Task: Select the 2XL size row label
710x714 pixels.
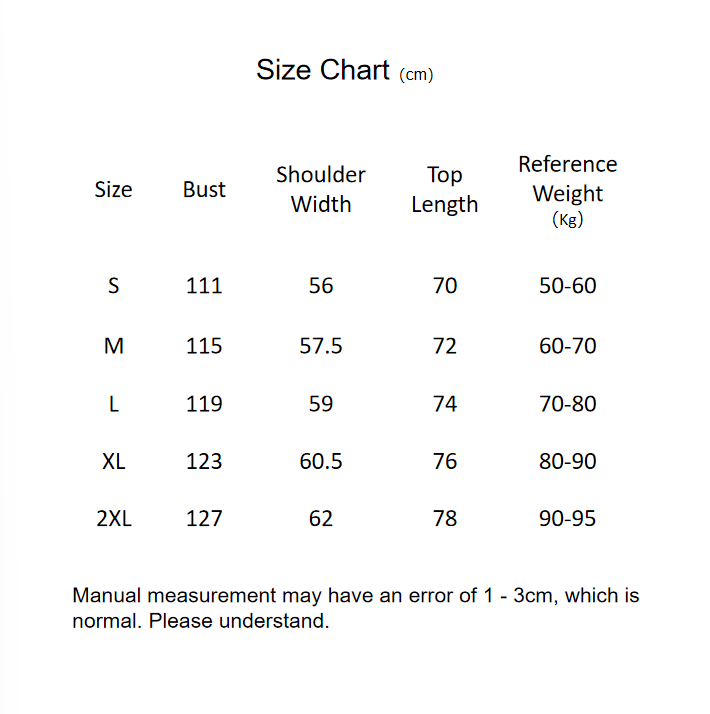Action: pyautogui.click(x=113, y=518)
